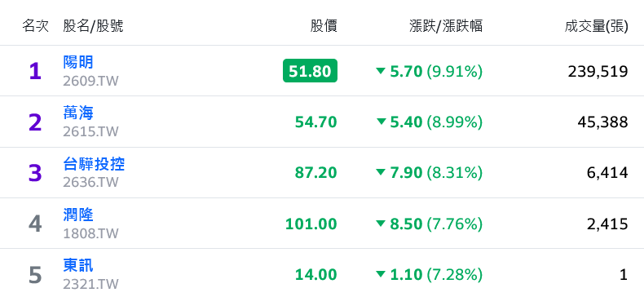Viewport: 644px width, 297px height.
Task: Select stock code 2615.TW
Action: 90,131
